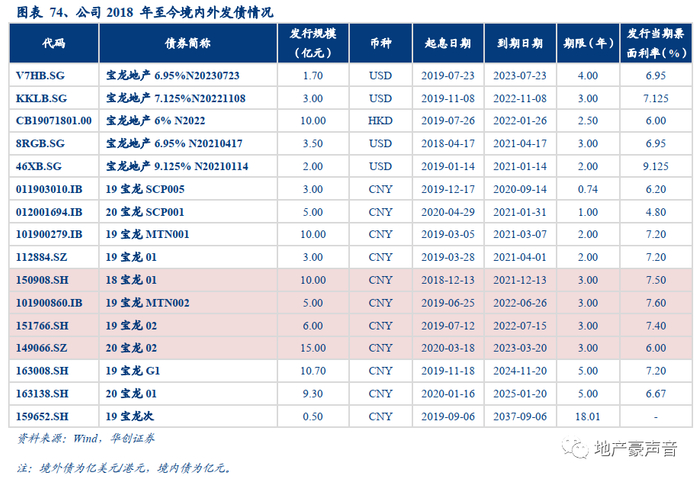Click issue size 10.70
The height and width of the screenshot is (479, 700).
pyautogui.click(x=313, y=371)
